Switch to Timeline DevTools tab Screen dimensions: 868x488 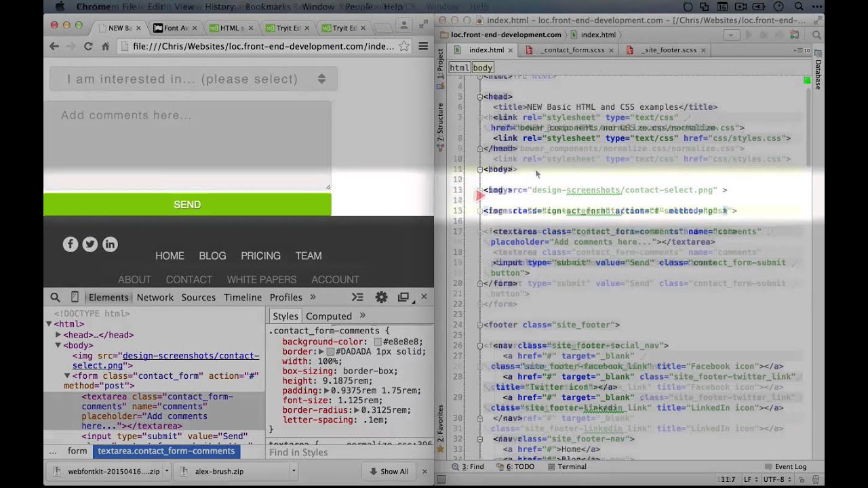(243, 298)
